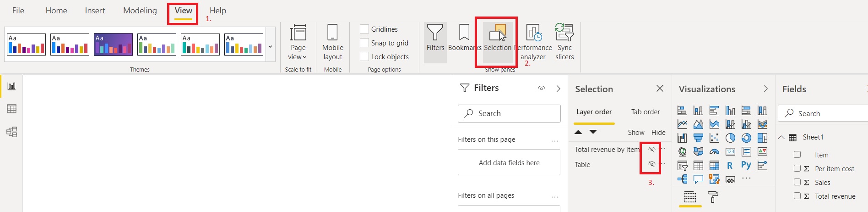The height and width of the screenshot is (212, 868).
Task: Switch to Mobile layout view
Action: (333, 42)
